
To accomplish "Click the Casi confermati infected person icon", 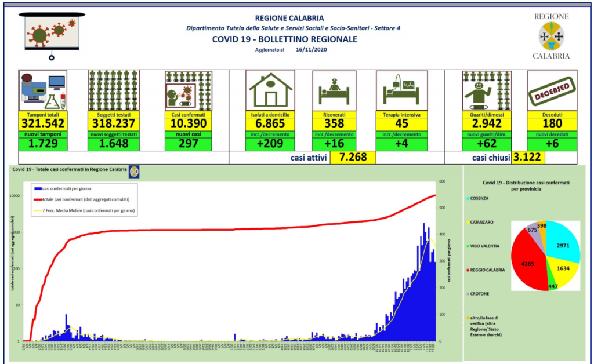I will tap(187, 90).
